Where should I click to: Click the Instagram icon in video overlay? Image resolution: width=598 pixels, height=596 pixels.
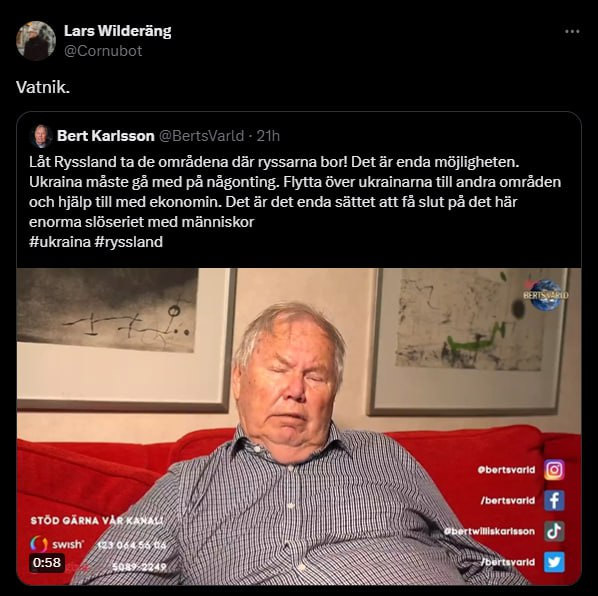pos(554,470)
